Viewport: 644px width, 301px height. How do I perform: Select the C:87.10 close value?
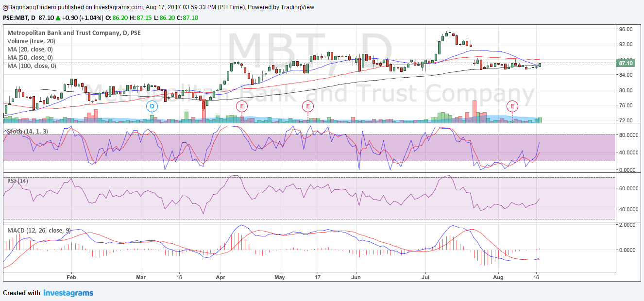pyautogui.click(x=187, y=17)
